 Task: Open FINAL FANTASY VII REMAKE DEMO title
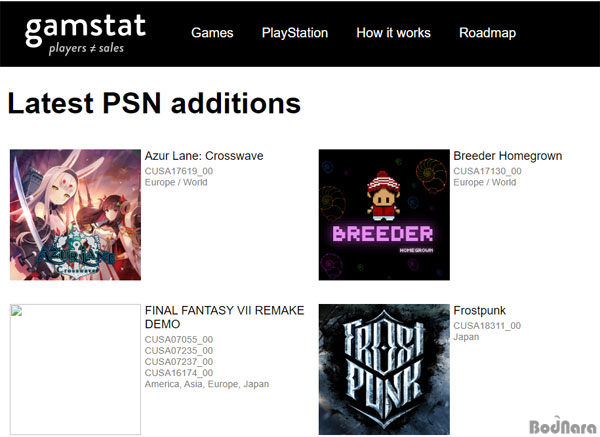pyautogui.click(x=224, y=317)
